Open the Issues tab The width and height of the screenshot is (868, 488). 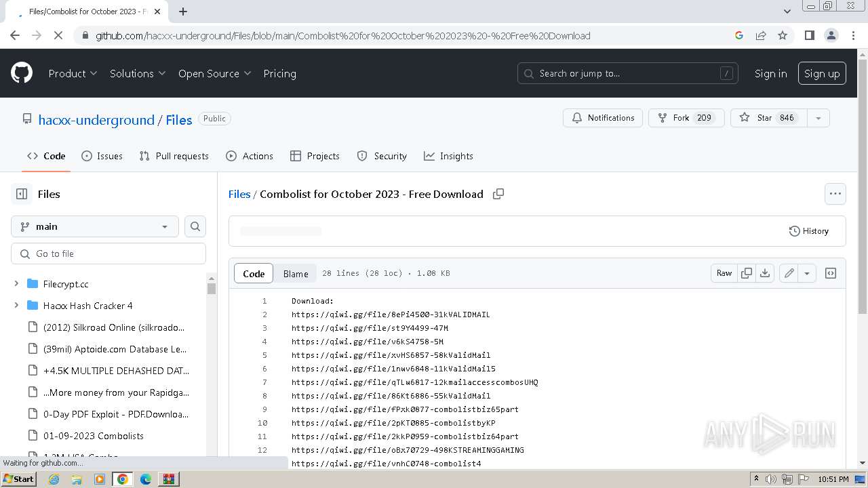click(x=102, y=156)
